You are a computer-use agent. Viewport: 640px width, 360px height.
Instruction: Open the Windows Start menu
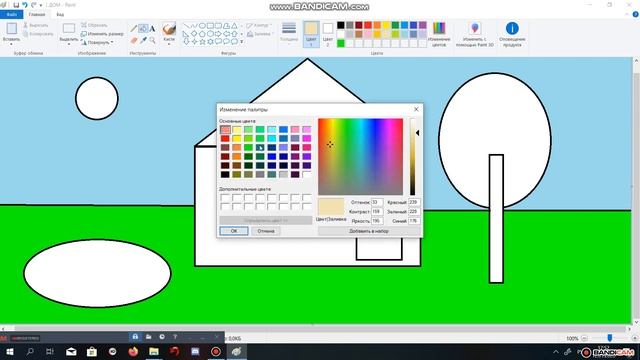9,351
